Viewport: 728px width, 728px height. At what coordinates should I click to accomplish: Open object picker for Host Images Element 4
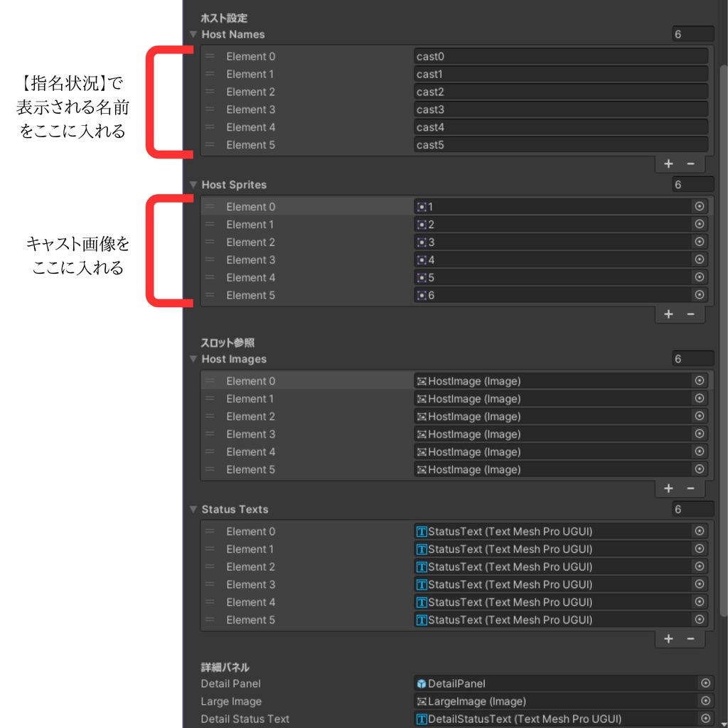pos(700,451)
